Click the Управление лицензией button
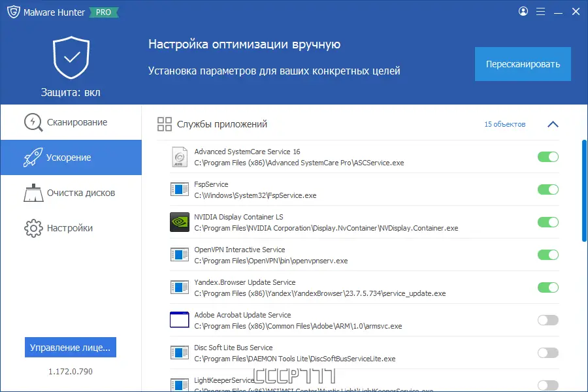Viewport: 588px width, 392px height. (x=71, y=348)
